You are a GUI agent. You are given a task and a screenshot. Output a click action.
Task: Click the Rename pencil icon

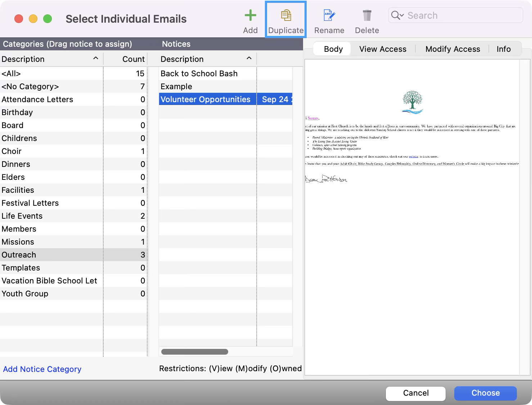(329, 15)
